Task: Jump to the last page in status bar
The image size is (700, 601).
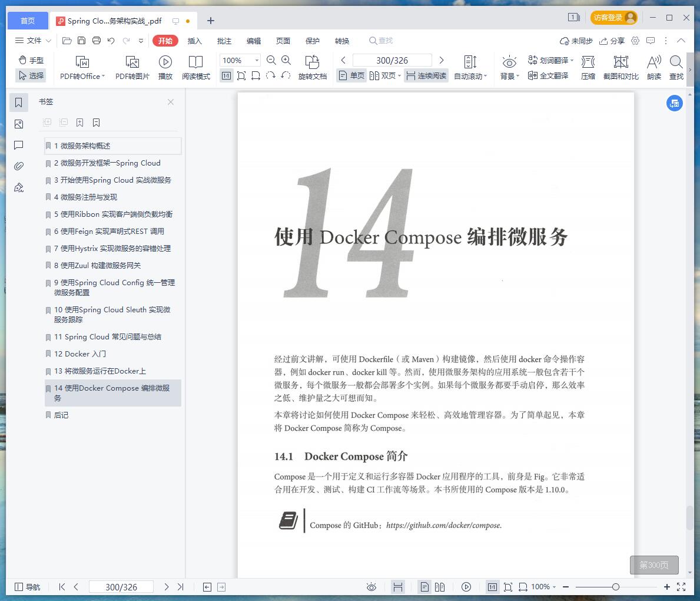Action: coord(180,587)
